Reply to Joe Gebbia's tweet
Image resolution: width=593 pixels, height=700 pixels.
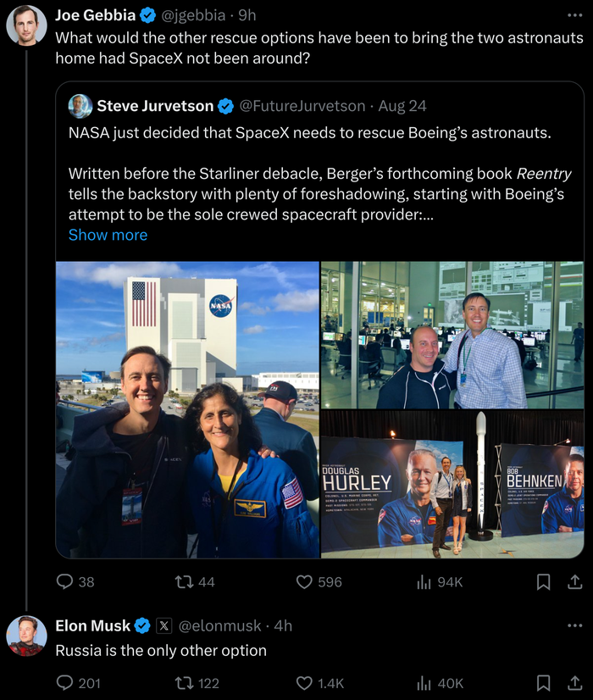(x=65, y=581)
